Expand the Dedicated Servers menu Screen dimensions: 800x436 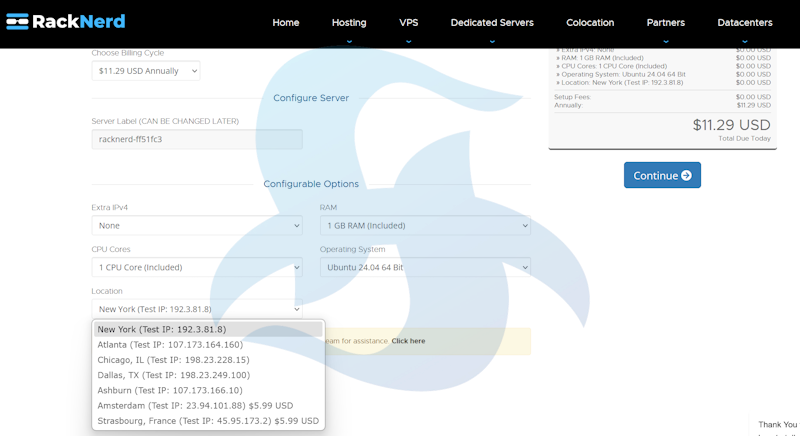[492, 22]
